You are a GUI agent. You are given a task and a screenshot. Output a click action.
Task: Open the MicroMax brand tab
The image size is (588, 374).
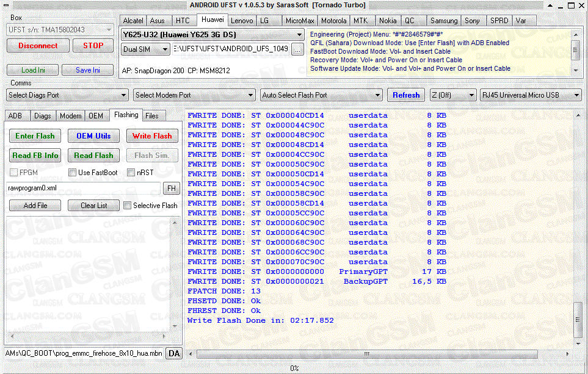(x=300, y=21)
